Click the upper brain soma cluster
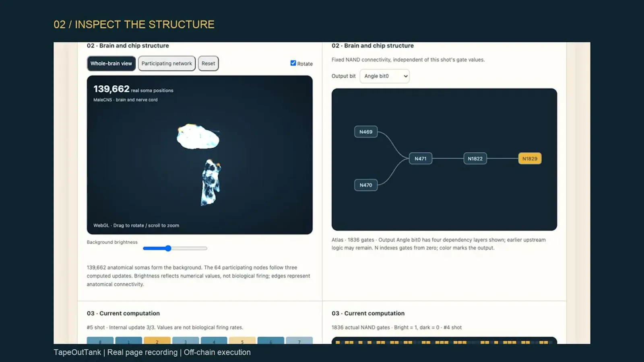644x362 pixels. pyautogui.click(x=198, y=137)
